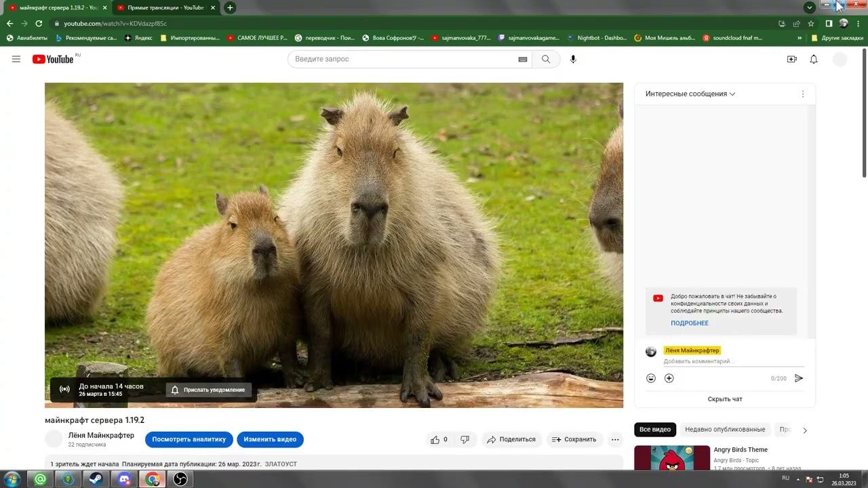Switch to 'Прямые трансляции - YouTube' tab

[161, 7]
